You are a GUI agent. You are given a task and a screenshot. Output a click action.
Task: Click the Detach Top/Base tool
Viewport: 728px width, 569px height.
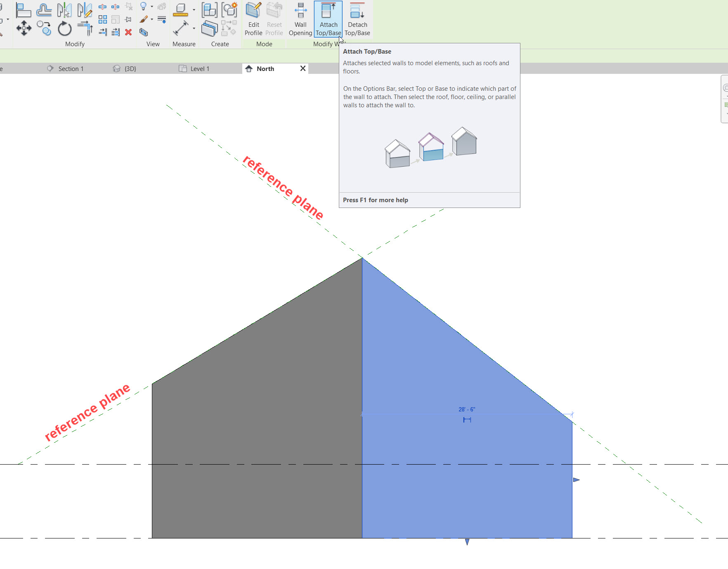(357, 19)
